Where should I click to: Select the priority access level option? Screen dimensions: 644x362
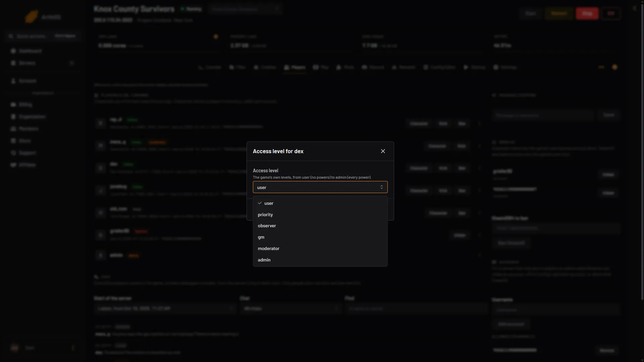(x=320, y=215)
